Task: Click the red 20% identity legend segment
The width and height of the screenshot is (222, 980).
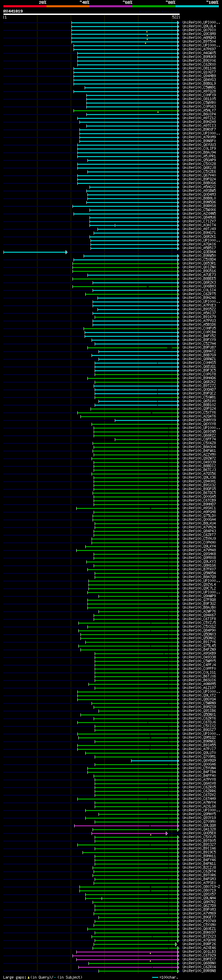Action: click(25, 6)
